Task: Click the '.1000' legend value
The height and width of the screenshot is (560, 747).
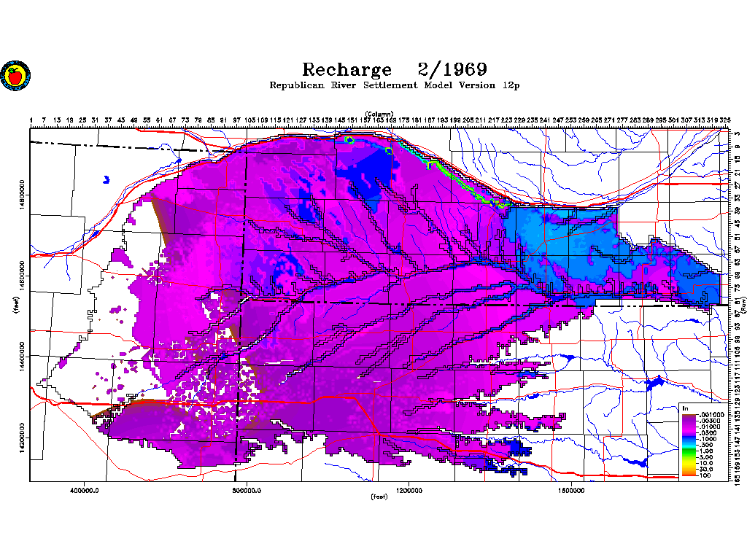Action: click(708, 439)
